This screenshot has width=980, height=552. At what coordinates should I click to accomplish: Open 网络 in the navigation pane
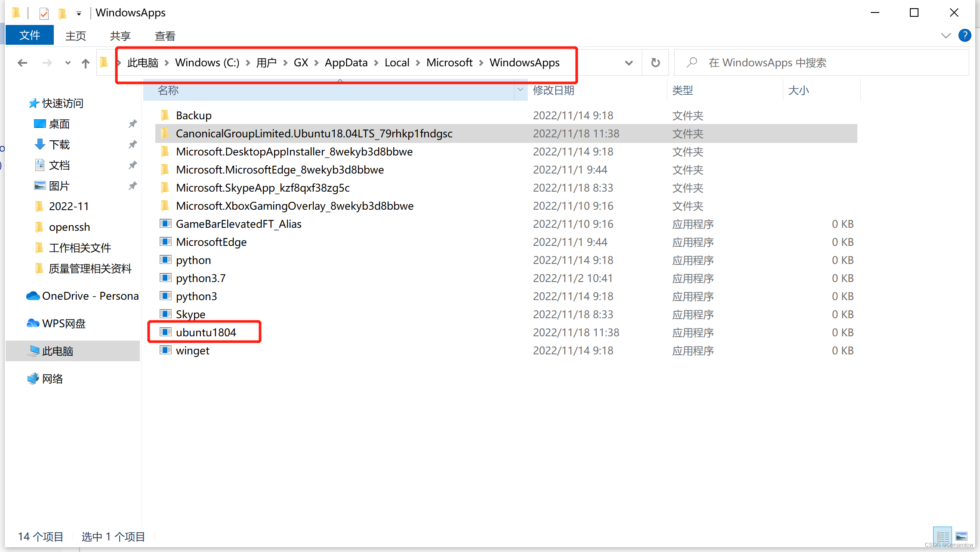[x=52, y=379]
